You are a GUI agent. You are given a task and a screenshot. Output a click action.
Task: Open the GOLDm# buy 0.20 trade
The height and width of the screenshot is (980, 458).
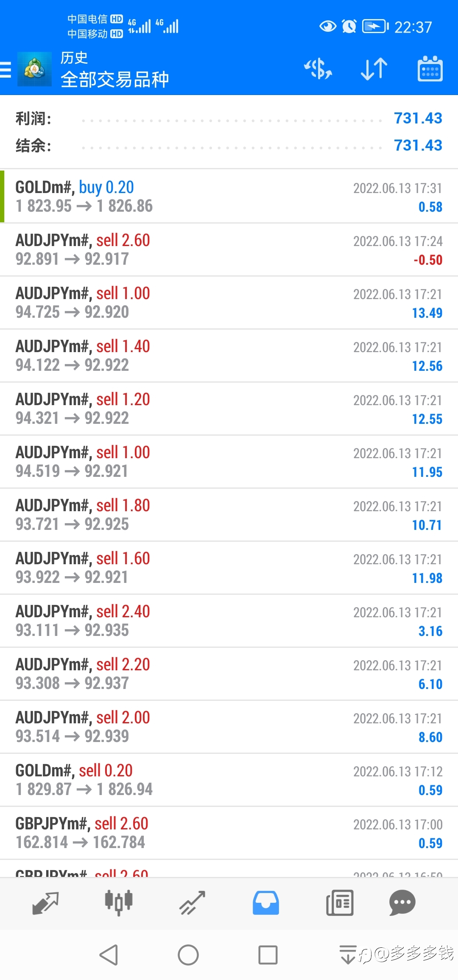pos(229,196)
